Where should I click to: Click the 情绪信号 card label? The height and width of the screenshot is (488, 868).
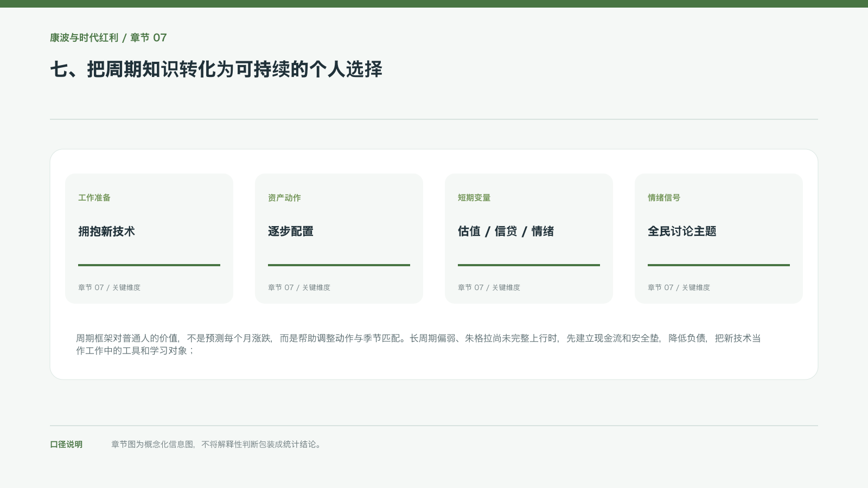tap(664, 198)
